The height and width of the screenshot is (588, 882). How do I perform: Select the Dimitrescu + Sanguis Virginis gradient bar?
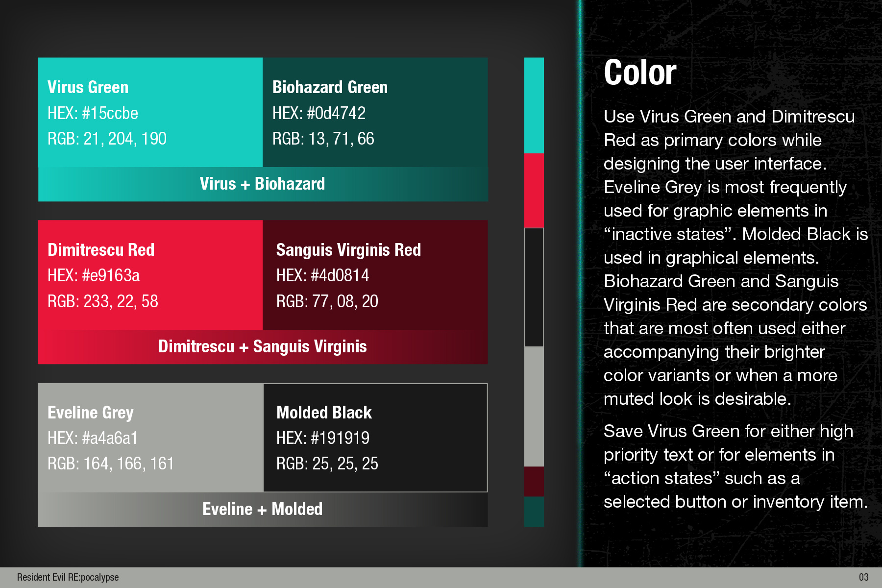click(x=263, y=346)
